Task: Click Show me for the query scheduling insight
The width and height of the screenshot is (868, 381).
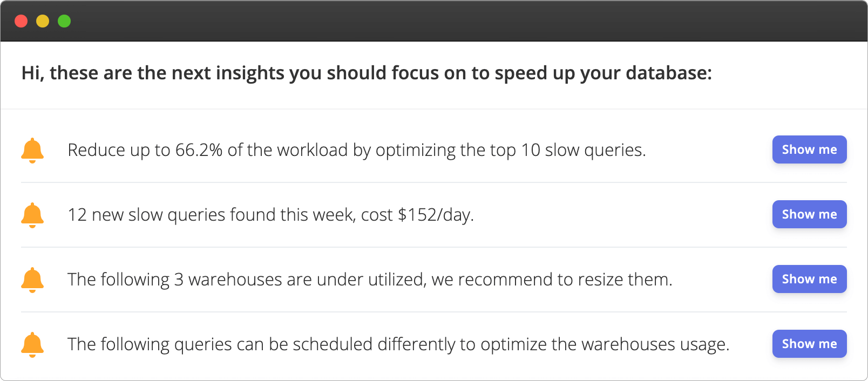Action: coord(809,344)
